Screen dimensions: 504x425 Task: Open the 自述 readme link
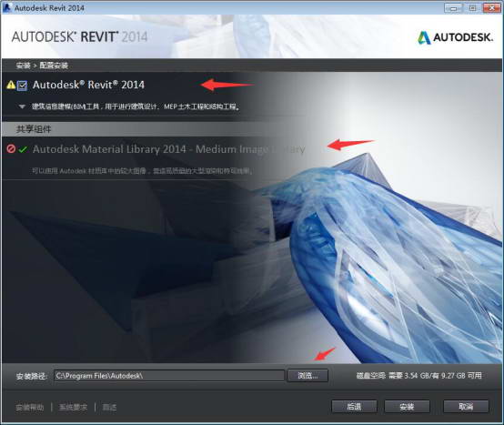click(109, 408)
